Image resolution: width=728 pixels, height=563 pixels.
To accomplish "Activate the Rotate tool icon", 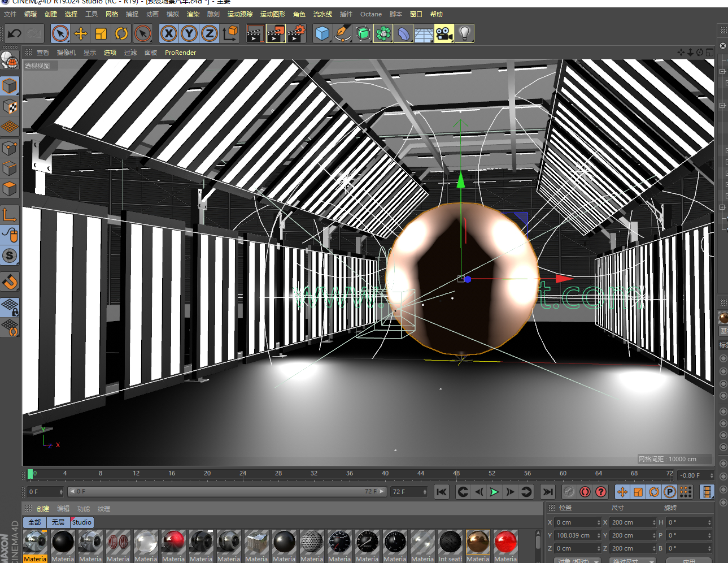I will click(x=121, y=34).
